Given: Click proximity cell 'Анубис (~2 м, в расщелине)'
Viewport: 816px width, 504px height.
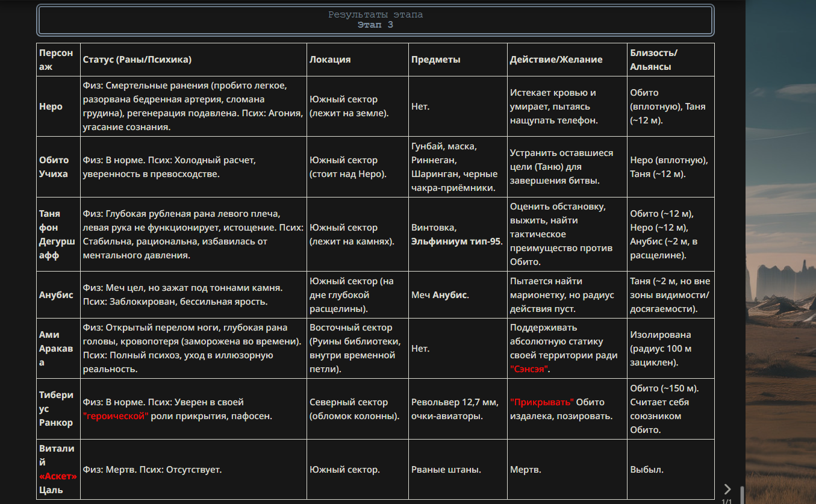Looking at the screenshot, I should click(671, 234).
